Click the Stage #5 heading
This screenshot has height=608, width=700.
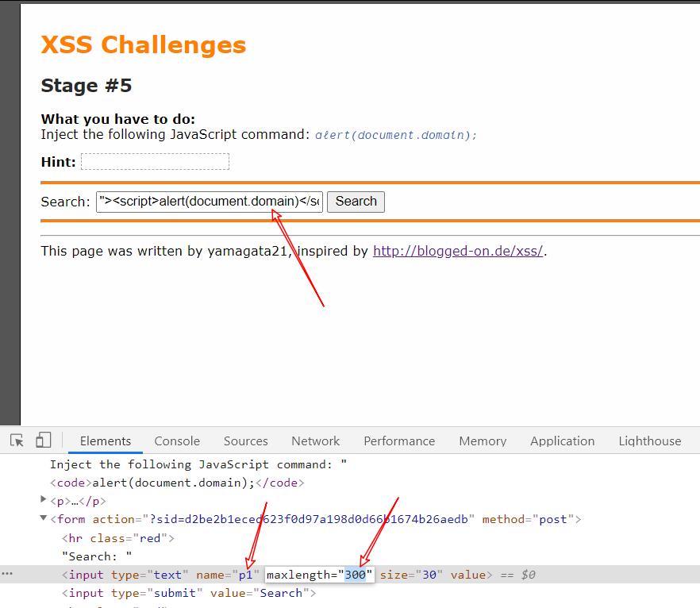[87, 86]
